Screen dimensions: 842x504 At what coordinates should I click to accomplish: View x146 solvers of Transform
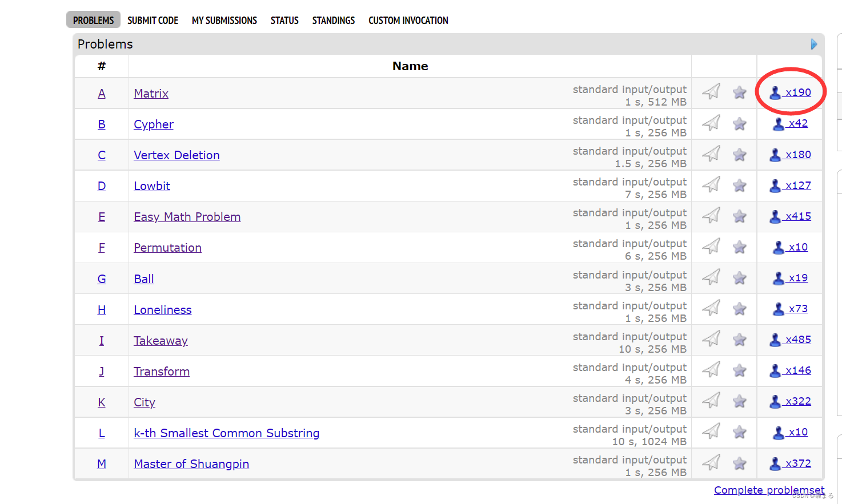tap(791, 370)
